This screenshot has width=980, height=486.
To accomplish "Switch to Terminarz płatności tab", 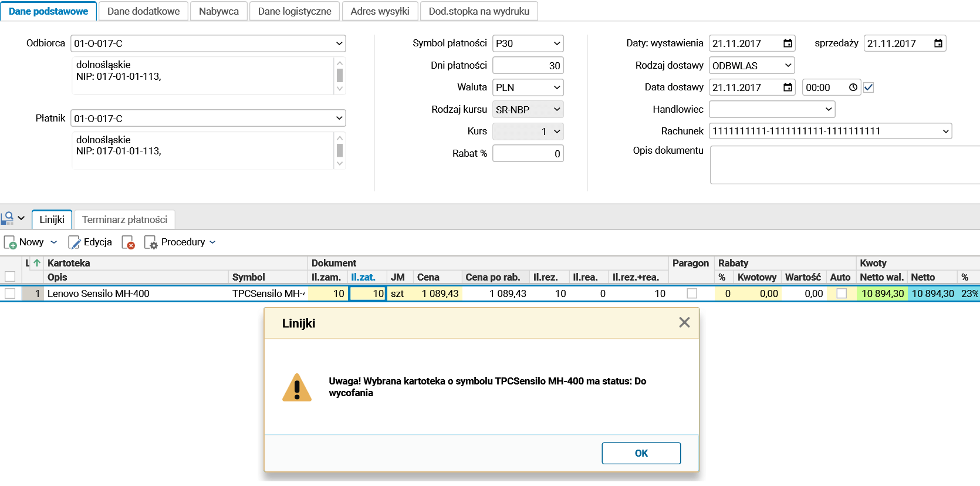I will (x=125, y=220).
